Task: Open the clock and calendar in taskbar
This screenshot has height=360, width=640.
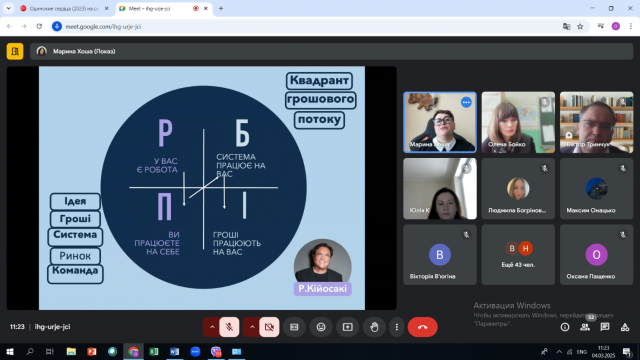Action: (x=604, y=351)
